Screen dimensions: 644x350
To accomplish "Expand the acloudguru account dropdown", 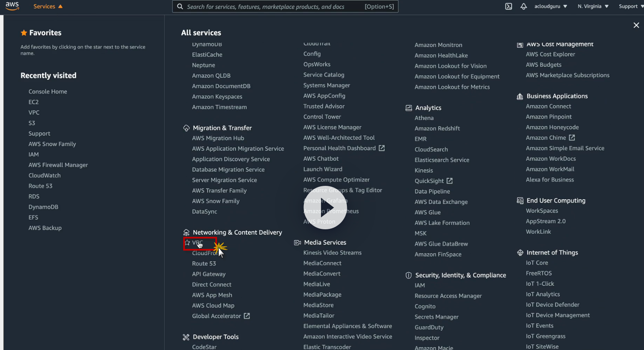I will (551, 6).
